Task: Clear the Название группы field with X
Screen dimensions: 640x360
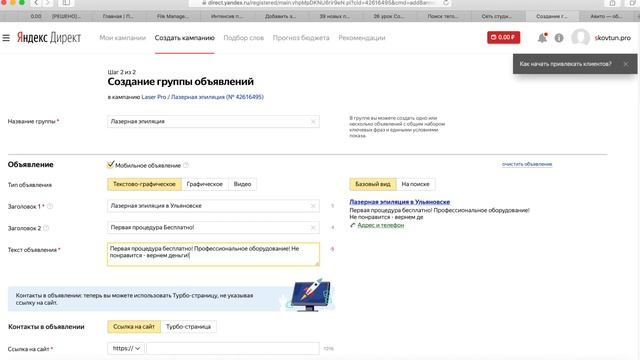Action: [313, 122]
